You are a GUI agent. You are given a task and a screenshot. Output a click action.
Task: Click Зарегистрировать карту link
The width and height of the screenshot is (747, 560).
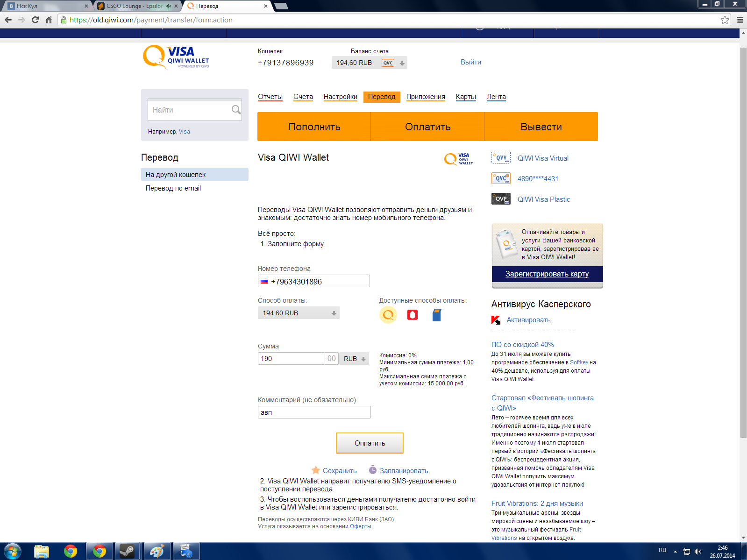[547, 274]
